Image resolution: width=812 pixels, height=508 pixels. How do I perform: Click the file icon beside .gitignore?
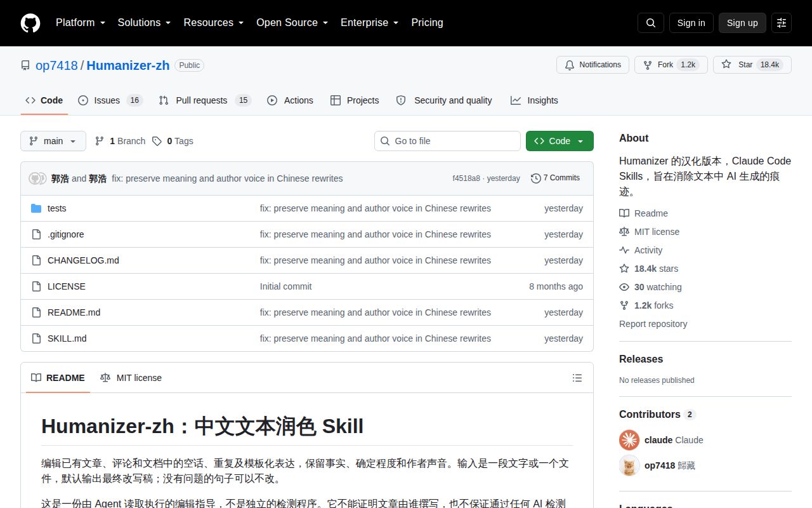point(36,234)
